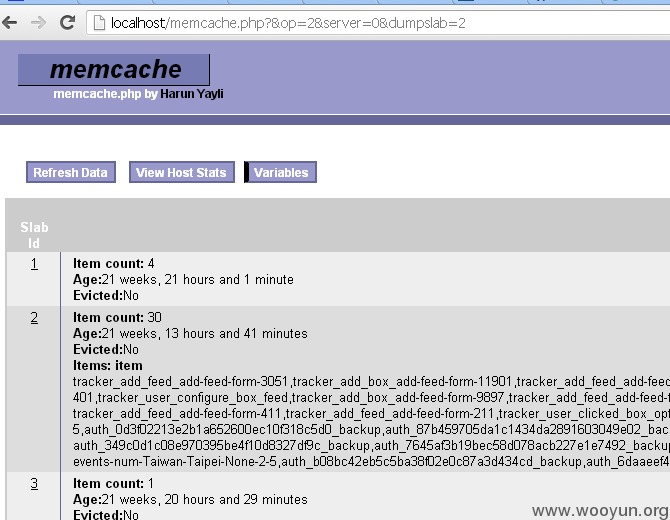This screenshot has width=670, height=520.
Task: Click key tracker_add_box_add-feed-form-9897
Action: tap(398, 398)
